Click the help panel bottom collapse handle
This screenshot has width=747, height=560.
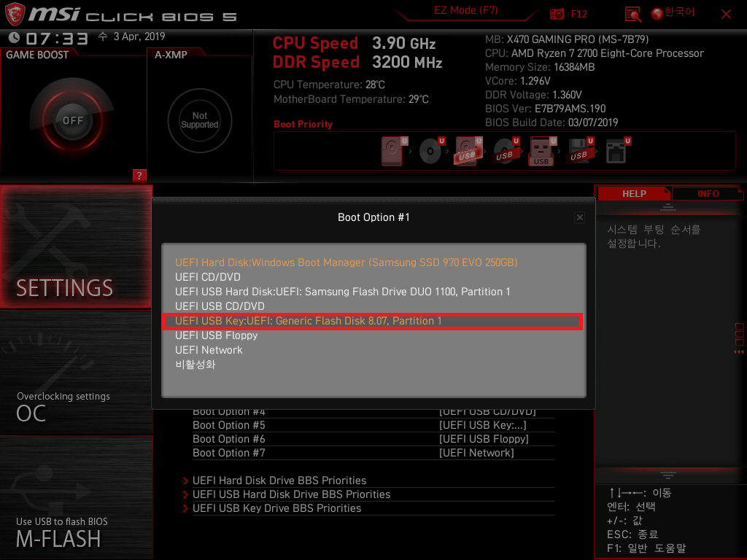(x=668, y=475)
